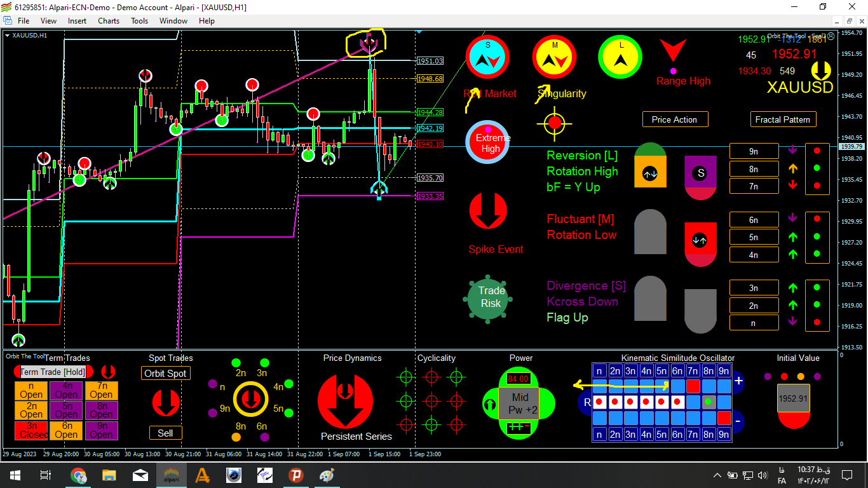Click the 6n box under Fractal Pattern

754,220
